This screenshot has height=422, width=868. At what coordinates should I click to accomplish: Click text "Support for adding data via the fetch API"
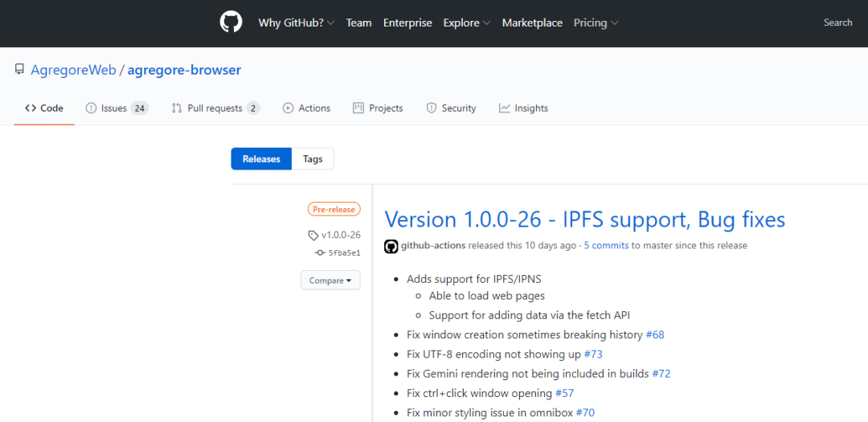click(x=530, y=315)
